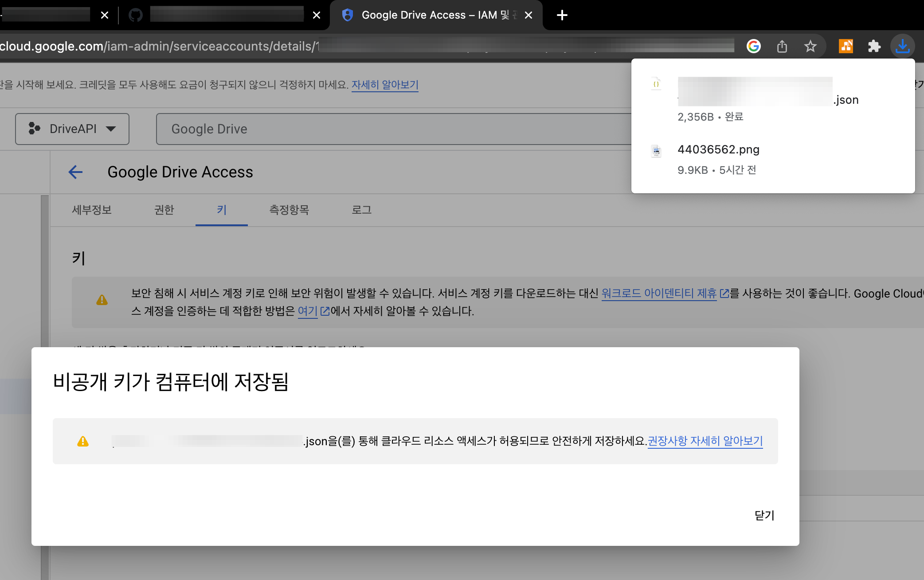The width and height of the screenshot is (924, 580).
Task: Click the 자세히 알아보기 link in banner
Action: pos(385,85)
